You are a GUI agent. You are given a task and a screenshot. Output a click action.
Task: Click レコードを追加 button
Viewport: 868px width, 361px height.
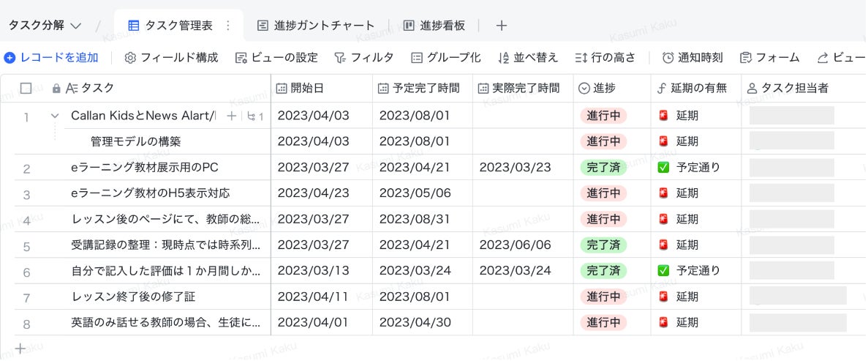(51, 58)
